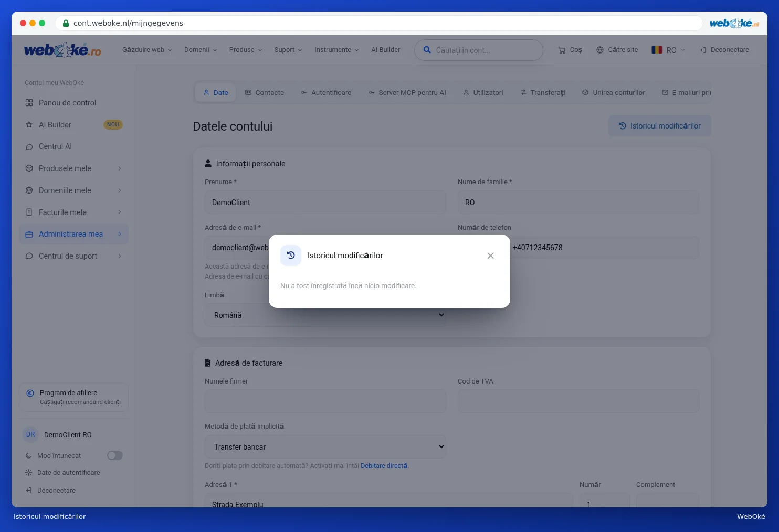779x532 pixels.
Task: Click the history icon in dialog header
Action: pos(291,256)
